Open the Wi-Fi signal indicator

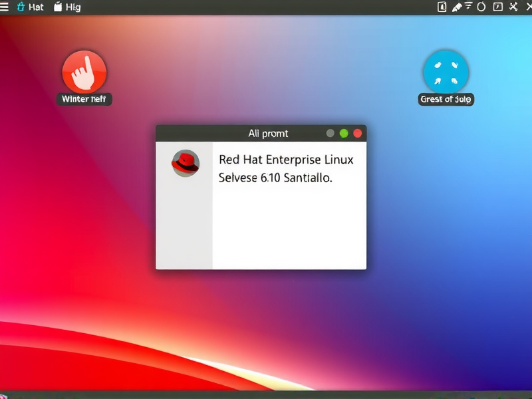click(x=469, y=7)
